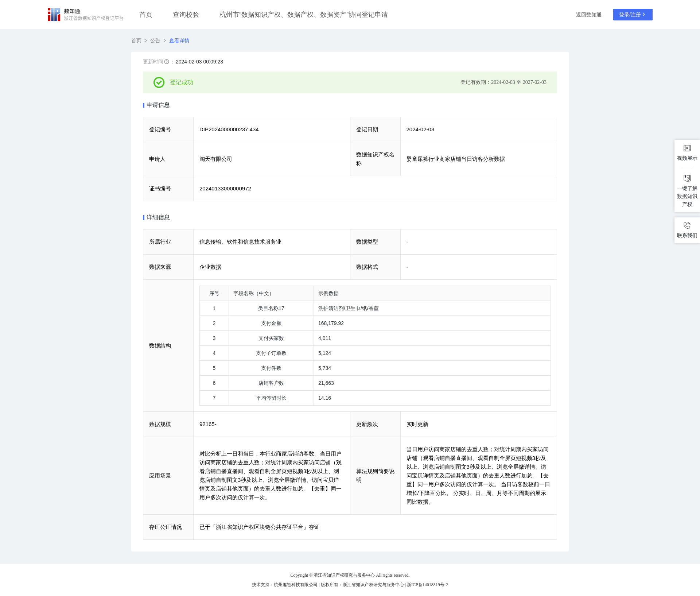Click the 返回数知通 link
Viewport: 700px width, 596px height.
[588, 15]
